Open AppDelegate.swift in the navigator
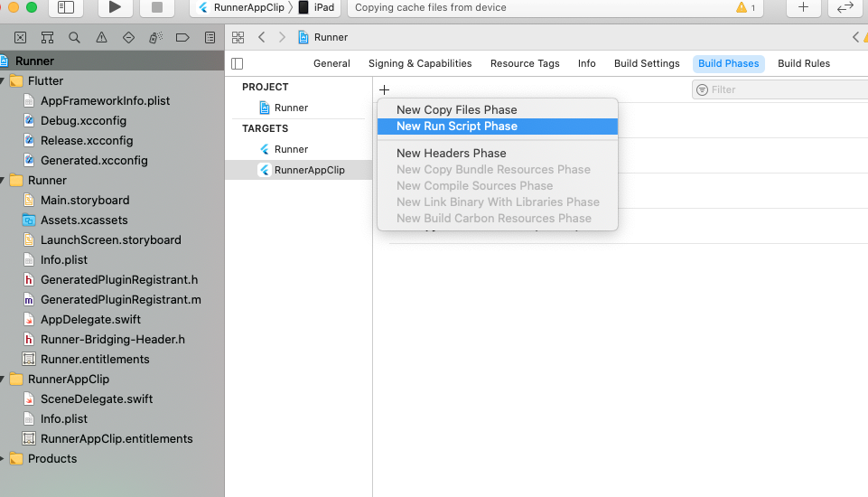 (90, 320)
